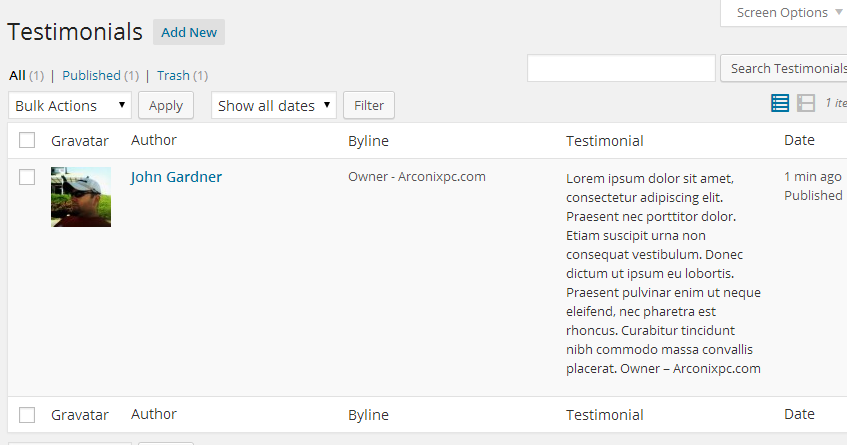The image size is (847, 445).
Task: Click the Gravatar column footer label
Action: (x=80, y=415)
